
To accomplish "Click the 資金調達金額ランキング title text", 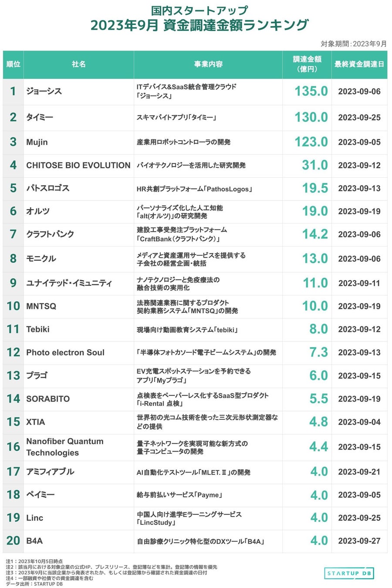I will click(236, 25).
